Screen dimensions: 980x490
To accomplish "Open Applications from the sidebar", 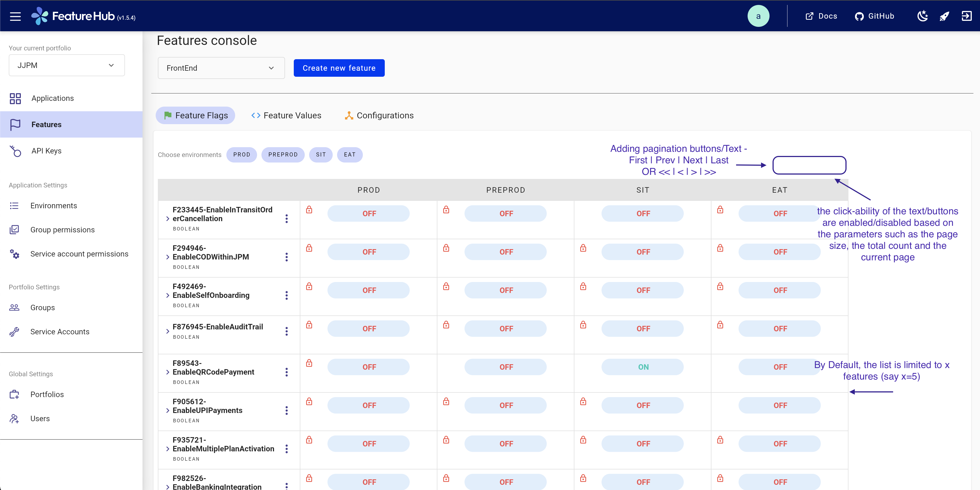I will point(53,98).
